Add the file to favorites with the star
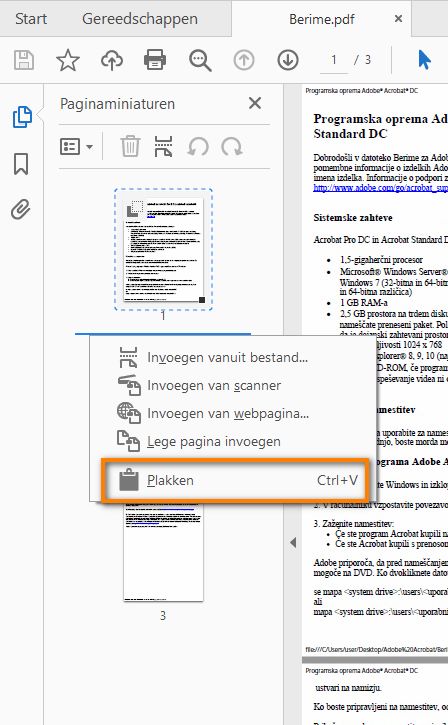Viewport: 448px width, 725px height. pyautogui.click(x=68, y=60)
